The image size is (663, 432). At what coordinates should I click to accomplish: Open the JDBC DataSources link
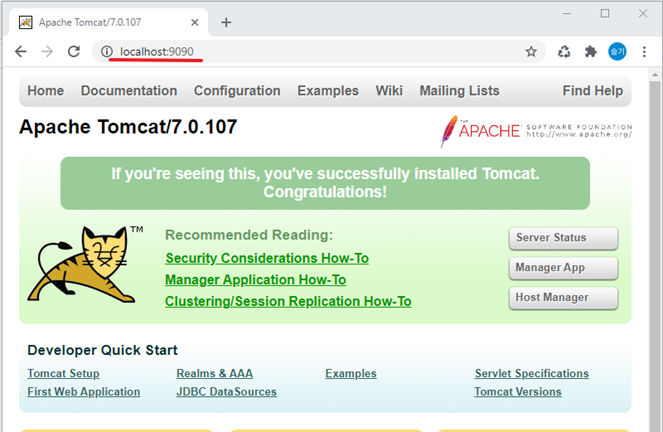[x=226, y=392]
